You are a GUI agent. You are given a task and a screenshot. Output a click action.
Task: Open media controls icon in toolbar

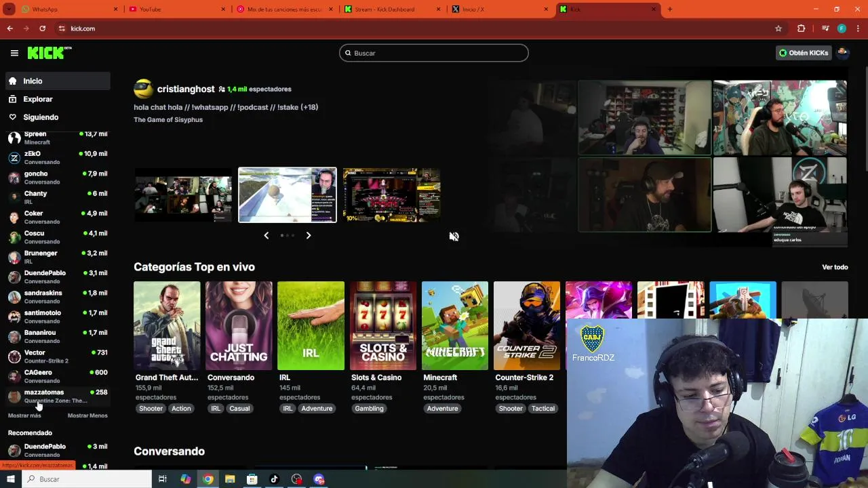pyautogui.click(x=825, y=28)
